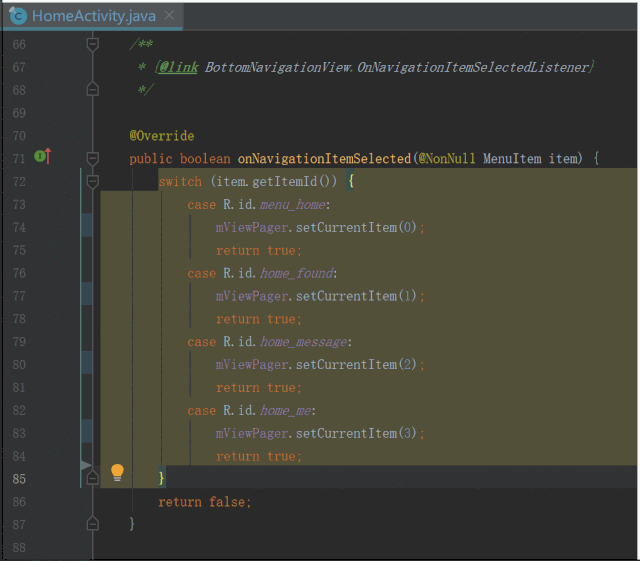This screenshot has width=640, height=561.
Task: Click the Java class icon on HomeActivity tab
Action: [18, 16]
